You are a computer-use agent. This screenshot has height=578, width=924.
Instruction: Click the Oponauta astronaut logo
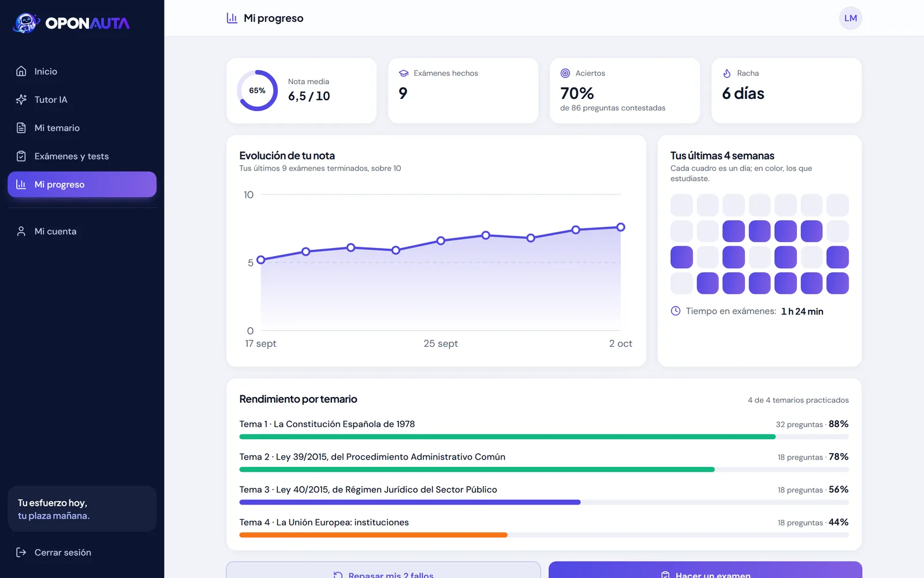pyautogui.click(x=26, y=23)
